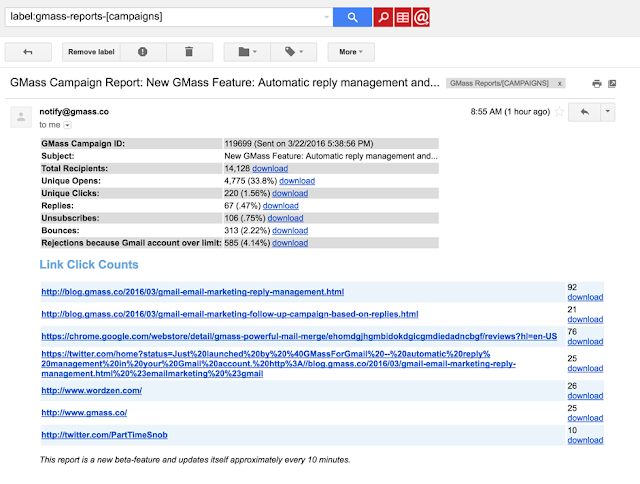The image size is (640, 484).
Task: Download clicks for the 21-count link
Action: point(585,320)
